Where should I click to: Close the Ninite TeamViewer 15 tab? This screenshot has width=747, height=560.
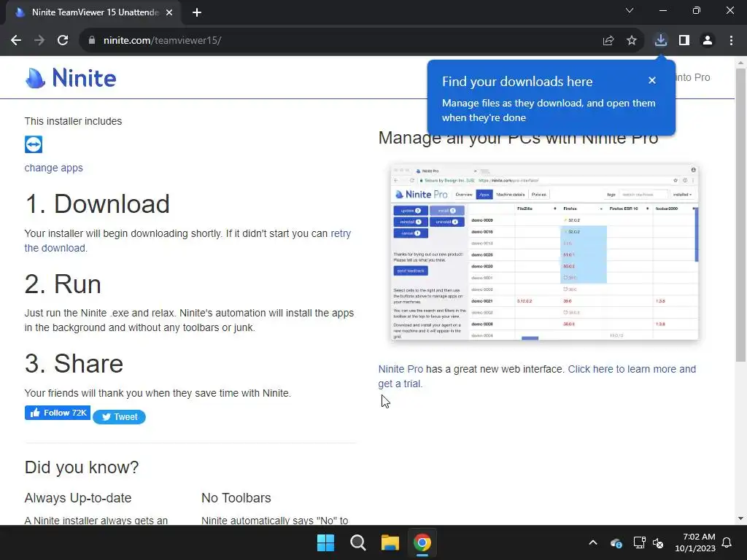click(169, 12)
